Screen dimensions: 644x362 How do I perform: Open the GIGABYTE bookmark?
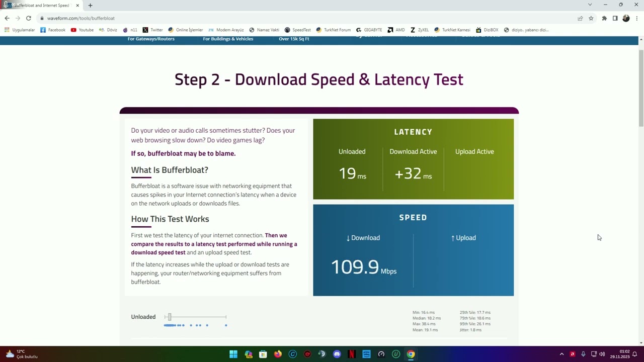coord(369,30)
